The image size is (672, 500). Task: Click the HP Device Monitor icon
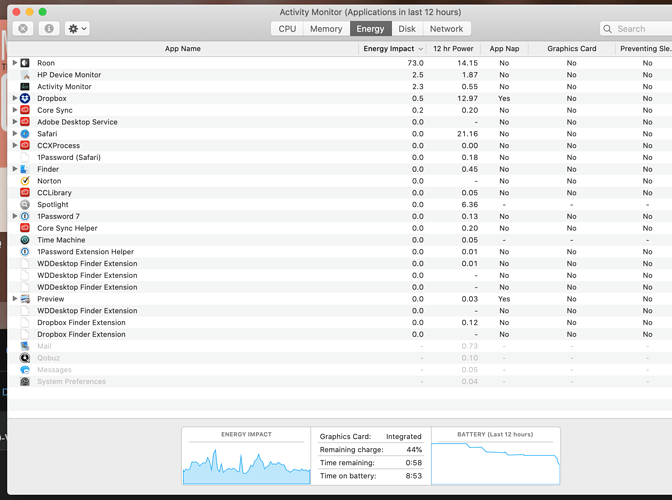[x=25, y=75]
